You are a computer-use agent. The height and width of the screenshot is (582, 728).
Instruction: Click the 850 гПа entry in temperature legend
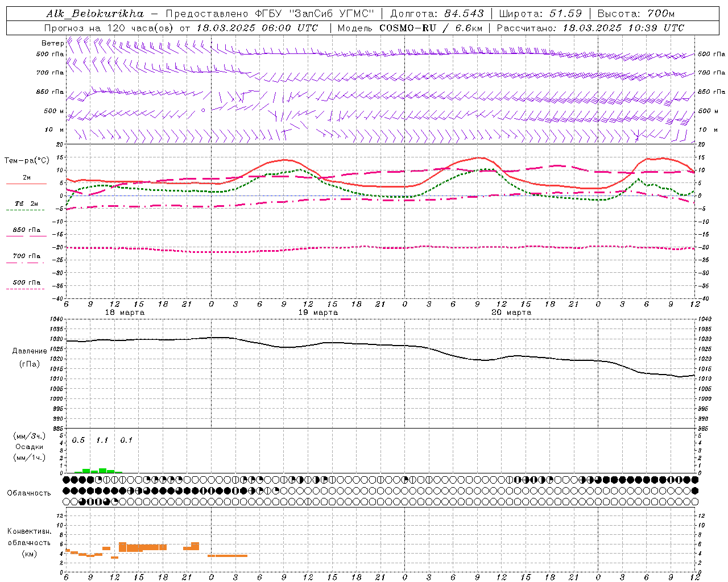pyautogui.click(x=27, y=230)
